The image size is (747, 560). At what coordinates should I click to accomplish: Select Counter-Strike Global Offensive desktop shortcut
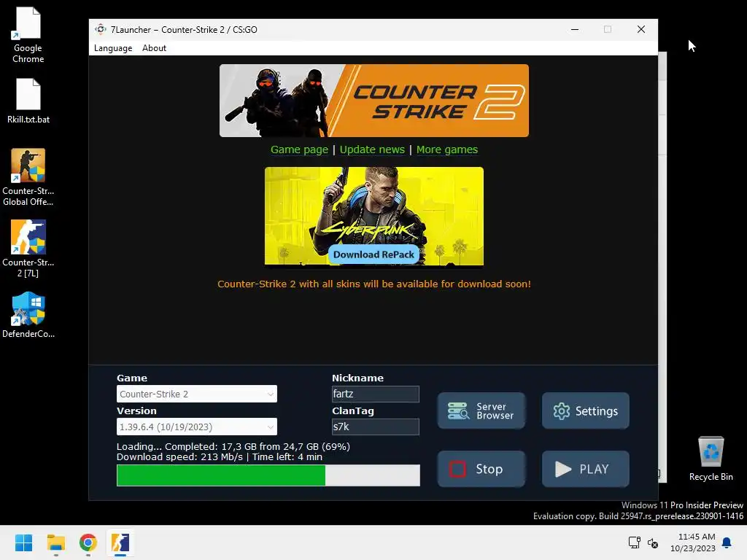[28, 177]
